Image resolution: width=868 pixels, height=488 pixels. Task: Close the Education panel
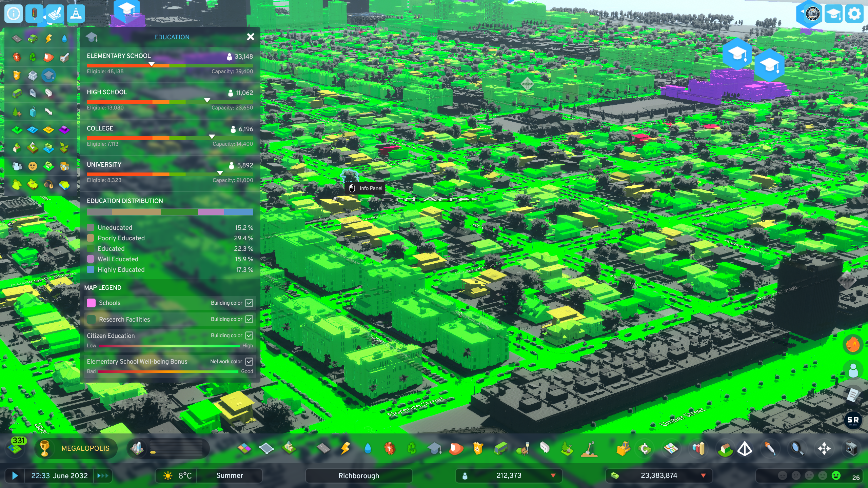coord(251,37)
